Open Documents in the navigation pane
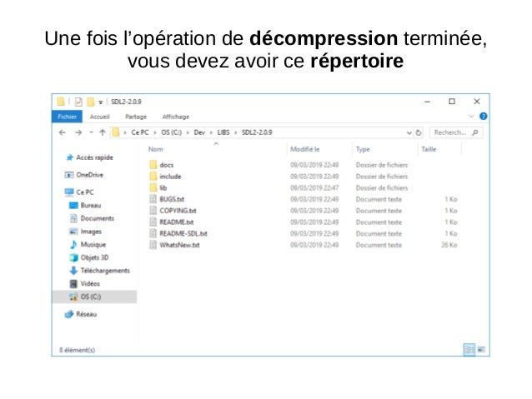This screenshot has width=532, height=399. [98, 218]
